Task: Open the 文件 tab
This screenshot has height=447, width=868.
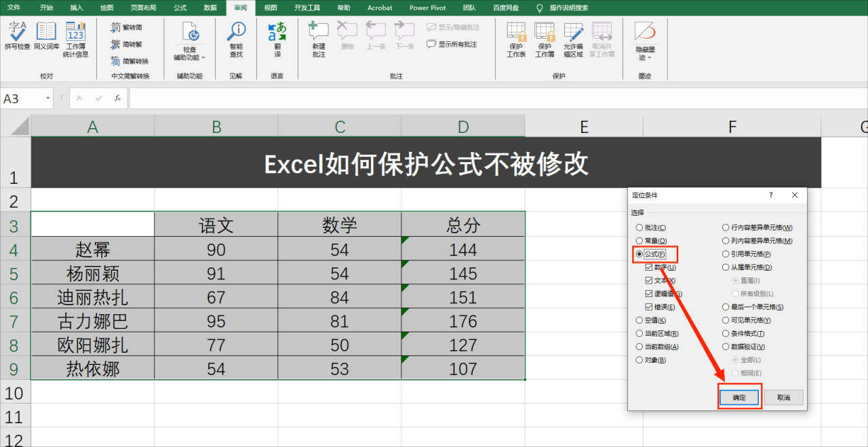Action: pos(14,7)
